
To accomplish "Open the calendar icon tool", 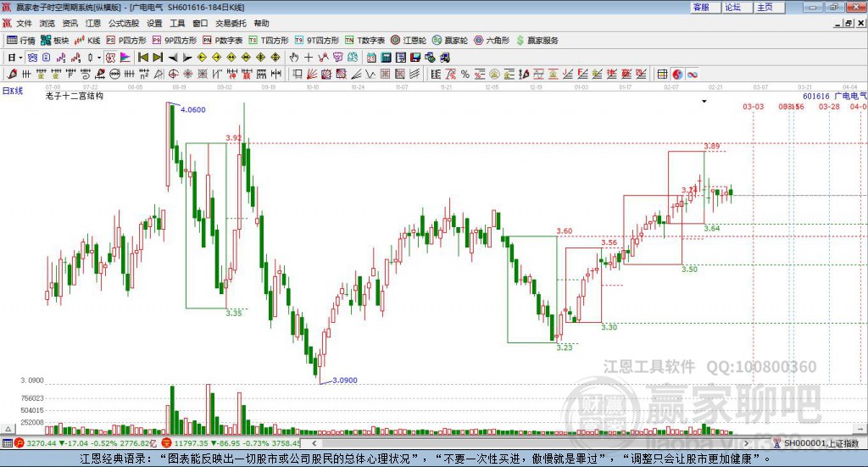I will [371, 58].
